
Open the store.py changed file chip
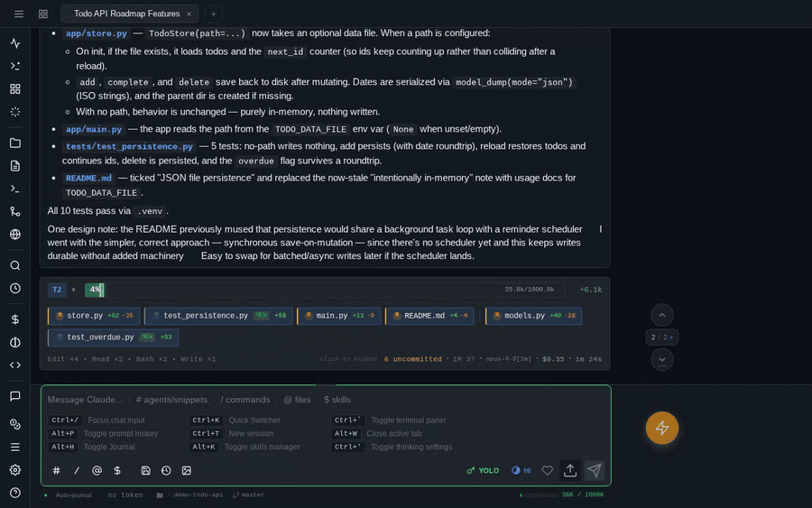[94, 316]
